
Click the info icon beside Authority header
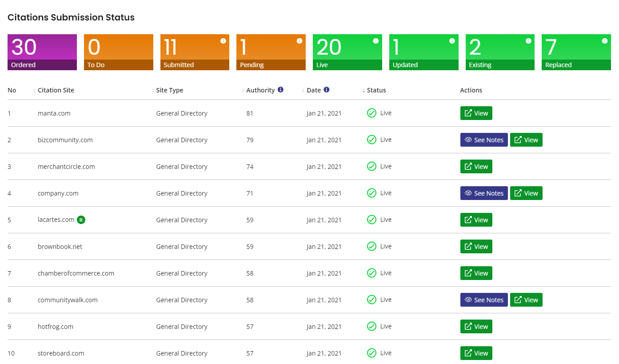280,90
